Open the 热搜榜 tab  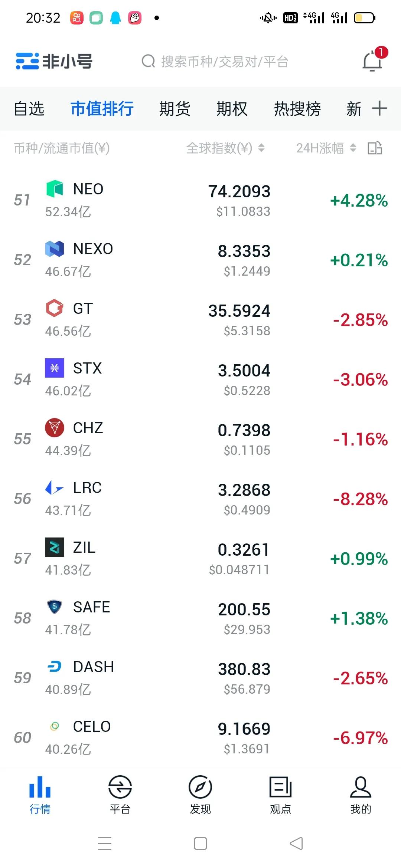pyautogui.click(x=297, y=109)
